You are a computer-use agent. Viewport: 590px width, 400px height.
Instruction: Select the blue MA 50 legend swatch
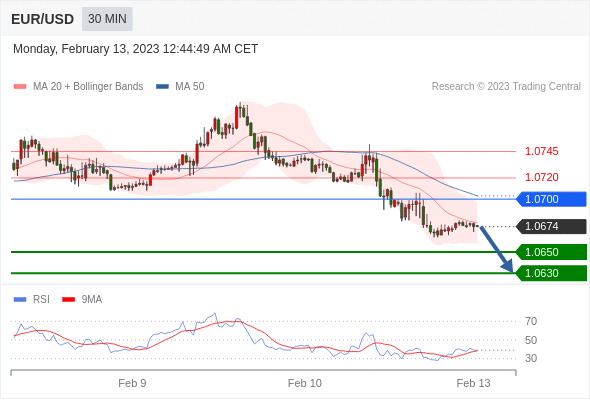(x=162, y=87)
